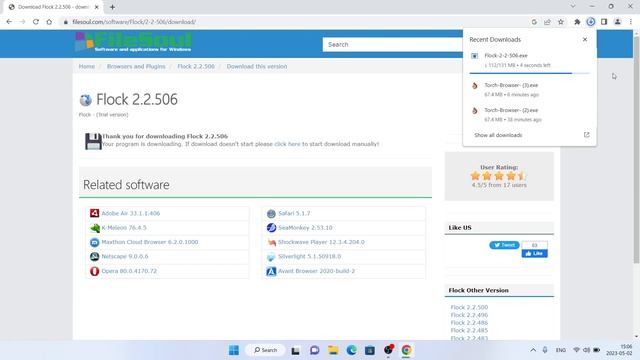
Task: Open the browser home page icon
Action: pyautogui.click(x=49, y=22)
